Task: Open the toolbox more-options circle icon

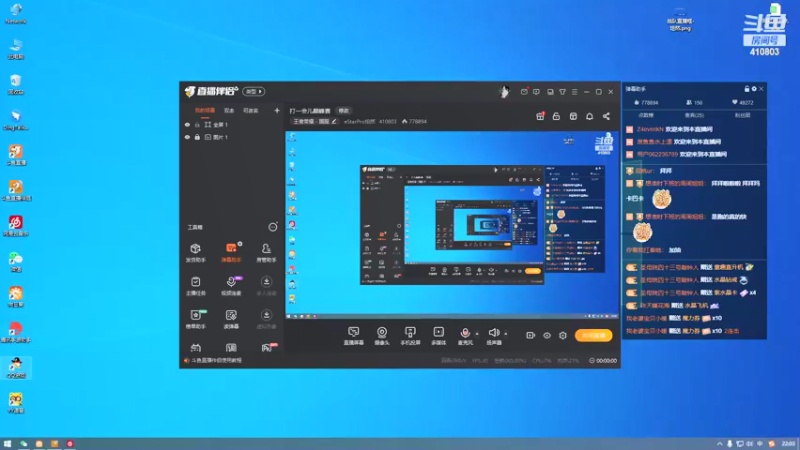Action: coord(273,227)
